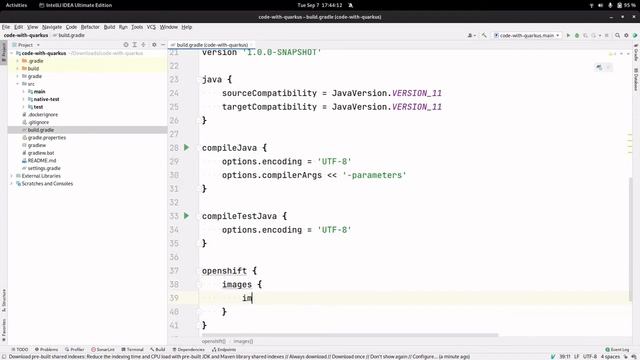Click the editor horizontal scrollbar
The height and width of the screenshot is (360, 640).
coord(349,336)
